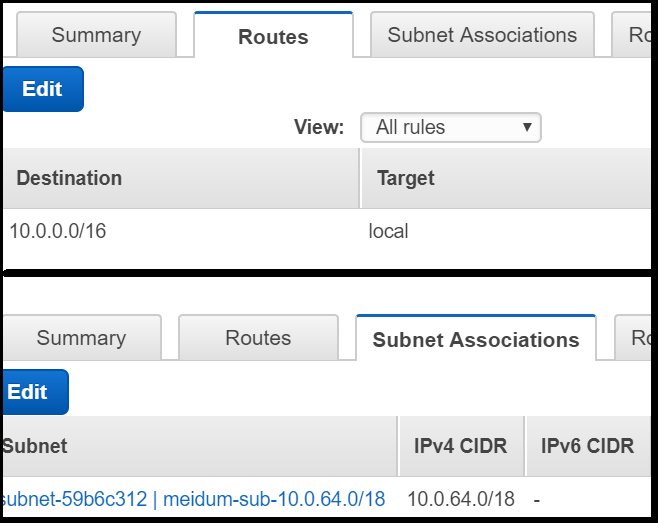Open Summary tab beside the active Routes tab

(x=96, y=35)
